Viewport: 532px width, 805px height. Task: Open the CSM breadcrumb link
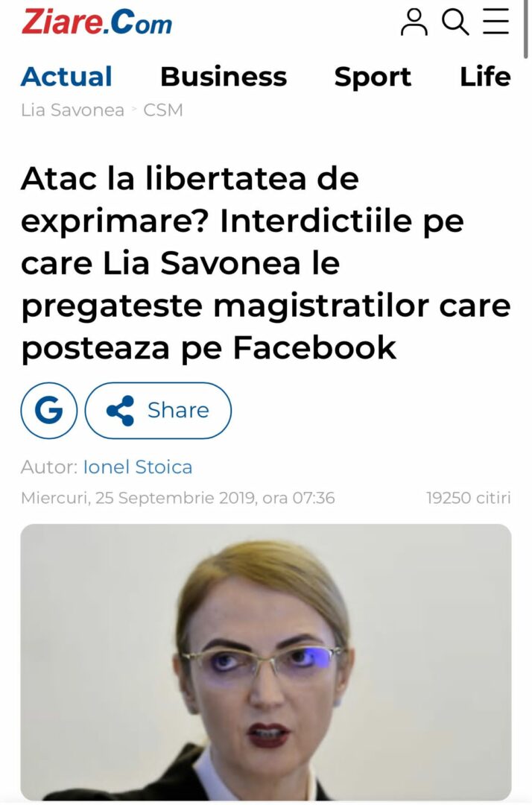pos(162,110)
